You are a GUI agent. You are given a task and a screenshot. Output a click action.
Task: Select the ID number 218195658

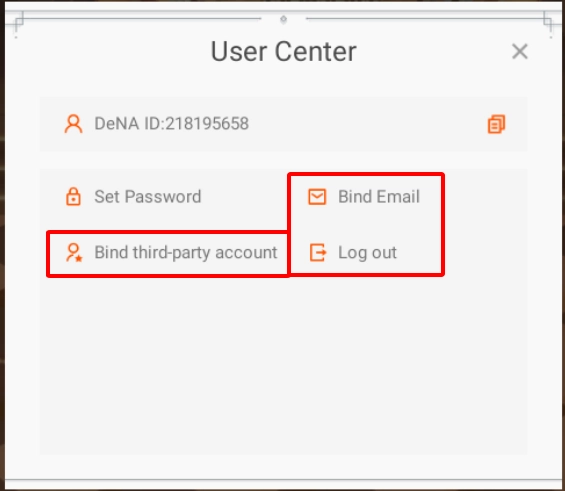click(x=207, y=124)
